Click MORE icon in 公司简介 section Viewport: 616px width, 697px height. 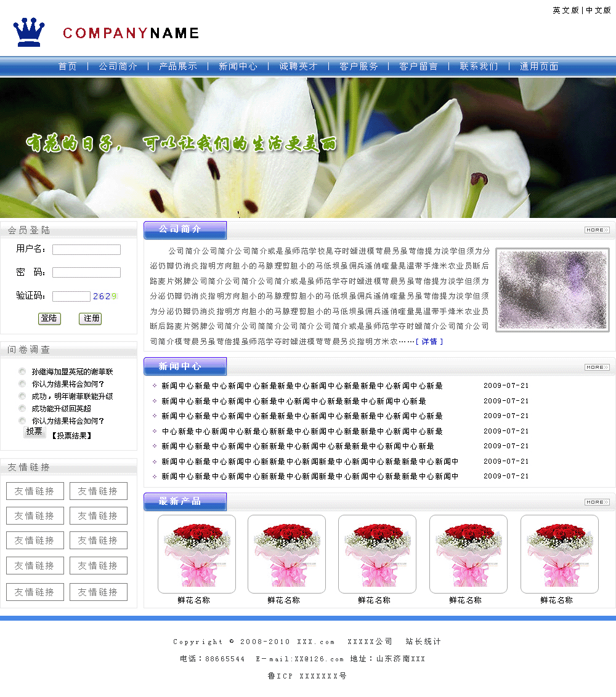coord(596,230)
